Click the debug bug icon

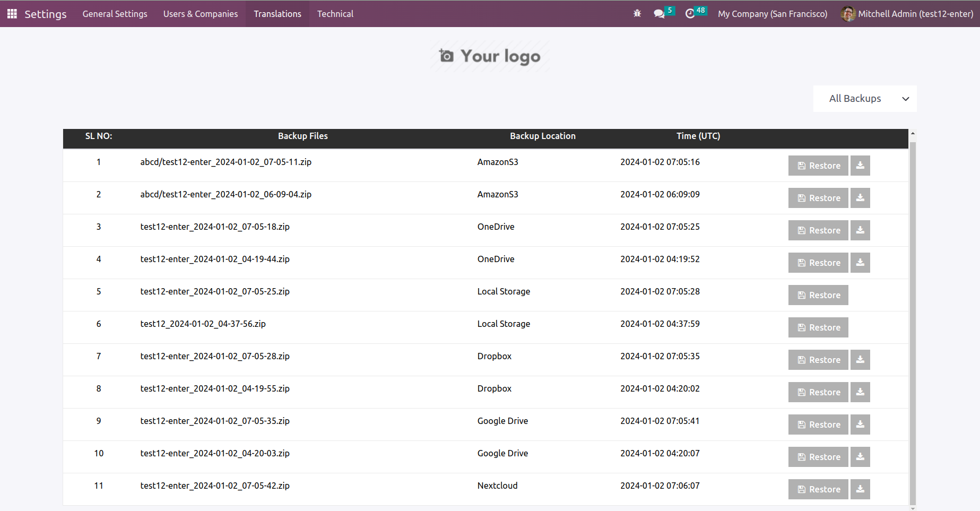point(637,14)
